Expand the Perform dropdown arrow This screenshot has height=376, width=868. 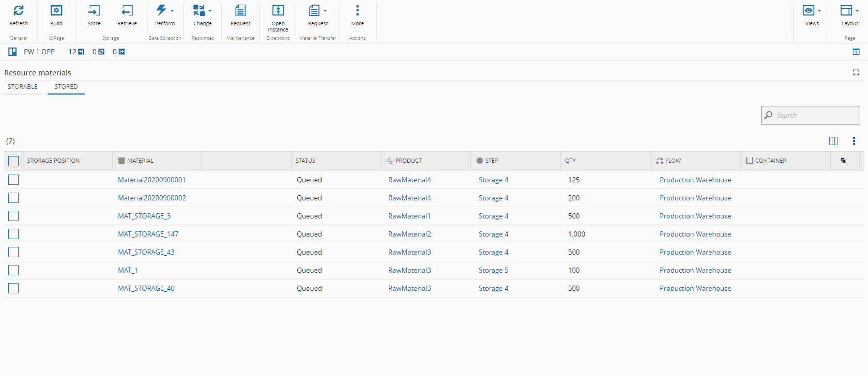tap(172, 11)
